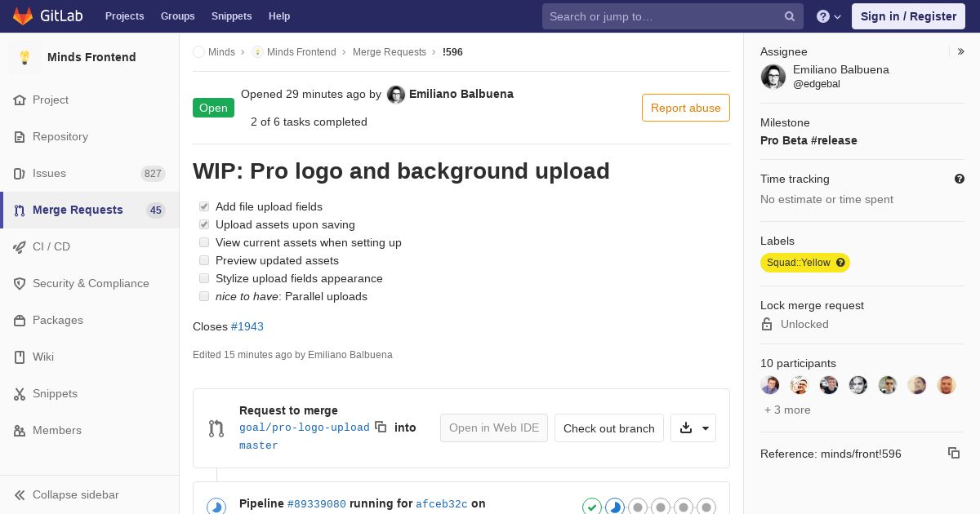Open the Groups top menu
This screenshot has width=980, height=514.
pos(177,16)
